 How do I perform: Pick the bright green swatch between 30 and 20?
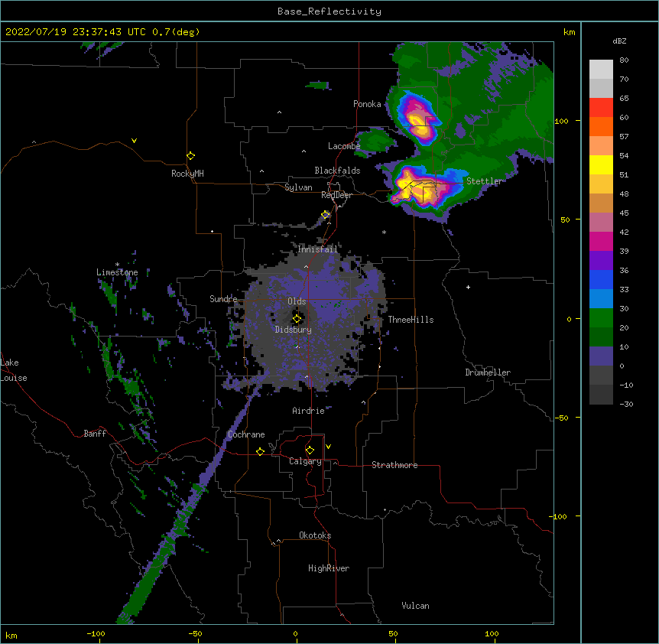tap(601, 318)
